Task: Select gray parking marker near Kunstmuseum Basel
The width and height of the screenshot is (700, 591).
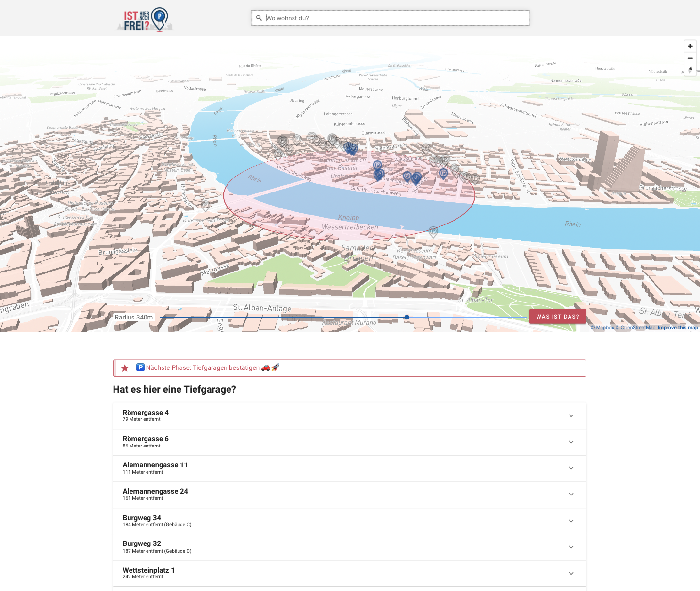Action: tap(206, 205)
